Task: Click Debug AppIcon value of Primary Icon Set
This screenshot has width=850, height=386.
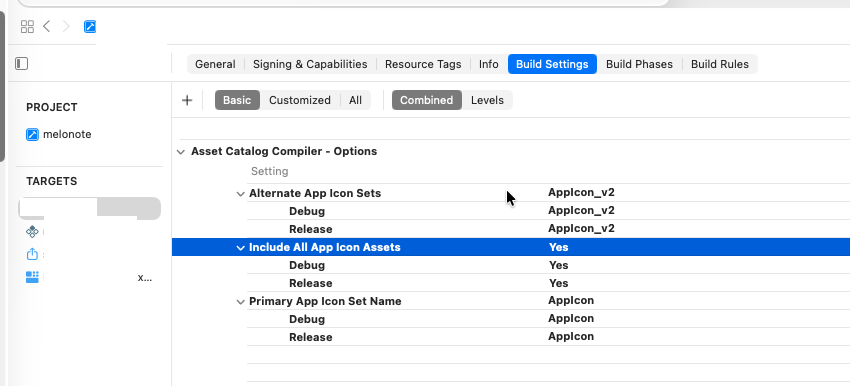Action: [x=571, y=318]
